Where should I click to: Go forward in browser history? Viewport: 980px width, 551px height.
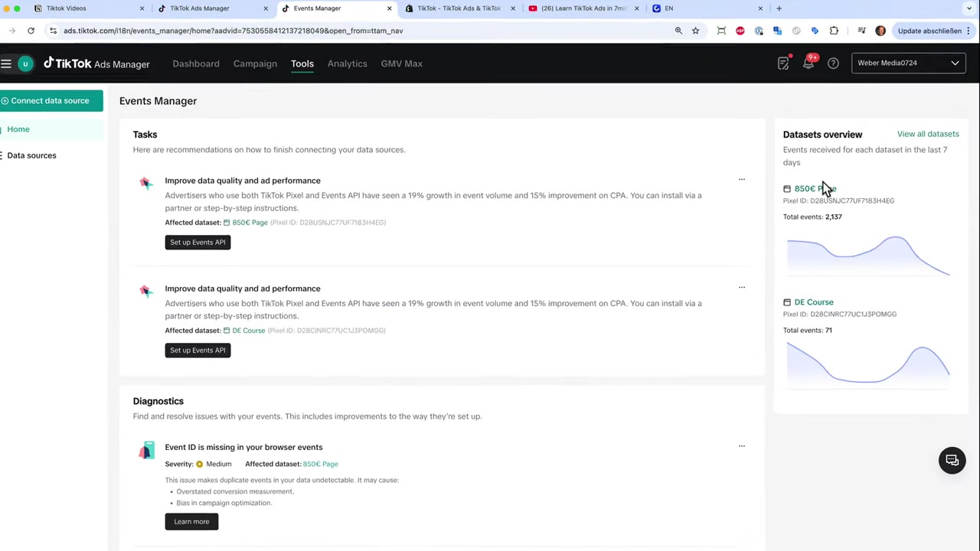coord(12,31)
